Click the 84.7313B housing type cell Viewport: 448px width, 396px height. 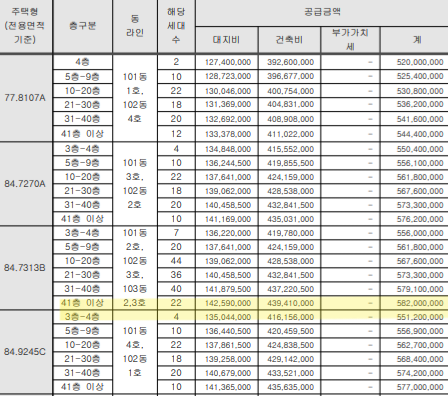click(x=25, y=268)
